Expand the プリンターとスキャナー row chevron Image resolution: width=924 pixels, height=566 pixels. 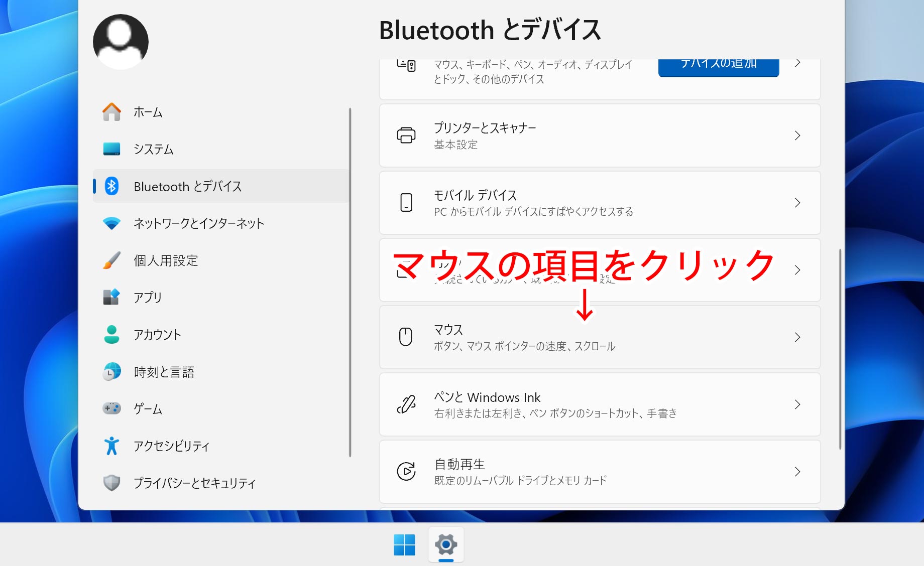[x=797, y=135]
